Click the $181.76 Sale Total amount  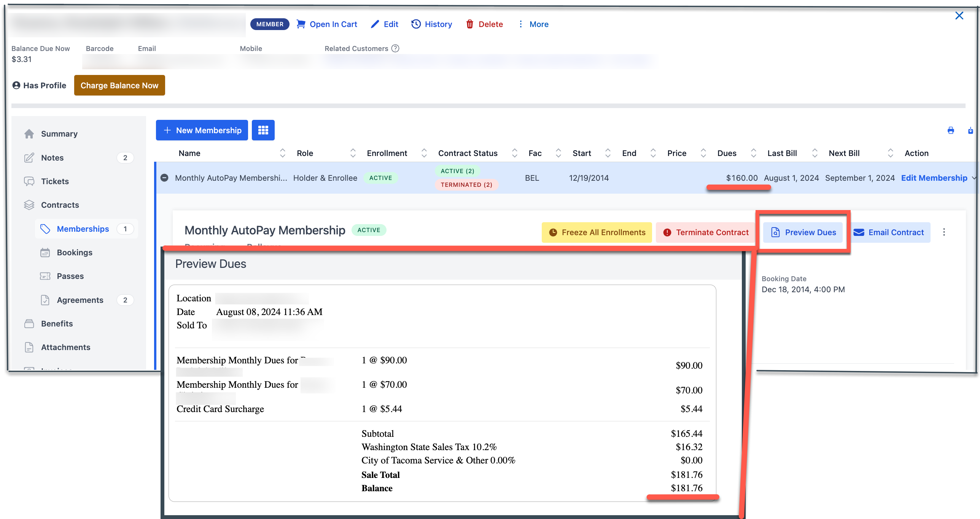pos(687,474)
